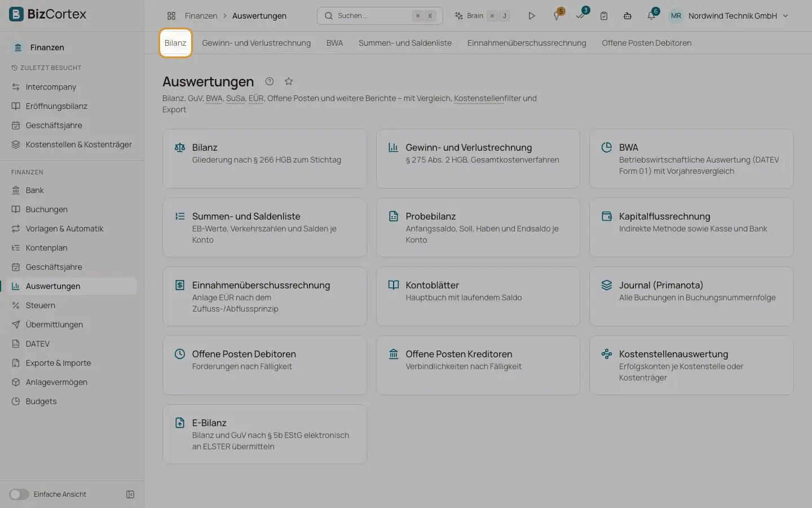Image resolution: width=812 pixels, height=508 pixels.
Task: Click the layers icon on Journal (Primanota) card
Action: 607,285
